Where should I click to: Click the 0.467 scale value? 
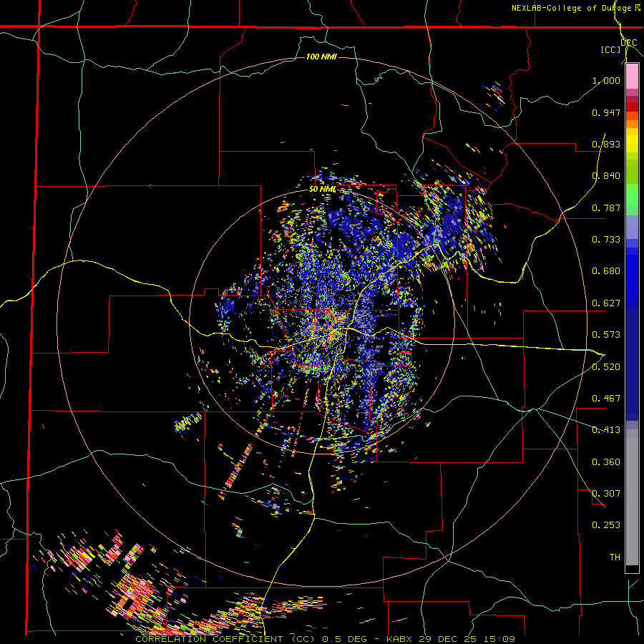(606, 399)
